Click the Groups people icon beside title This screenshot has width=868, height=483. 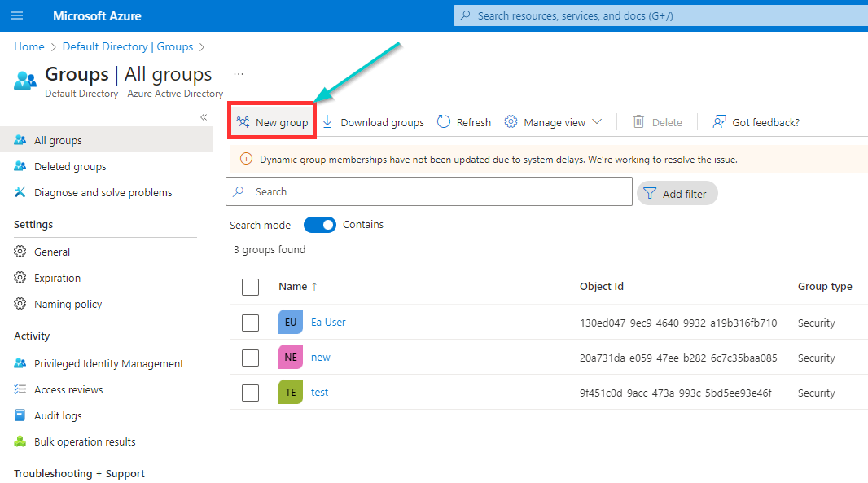25,81
